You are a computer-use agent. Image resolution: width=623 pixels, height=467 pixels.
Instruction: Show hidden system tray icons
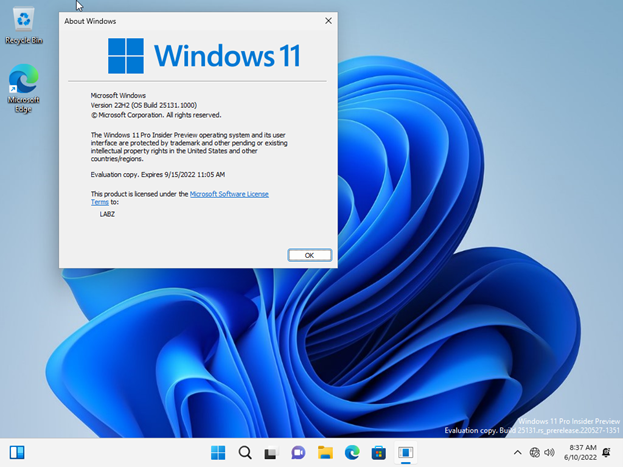[517, 452]
